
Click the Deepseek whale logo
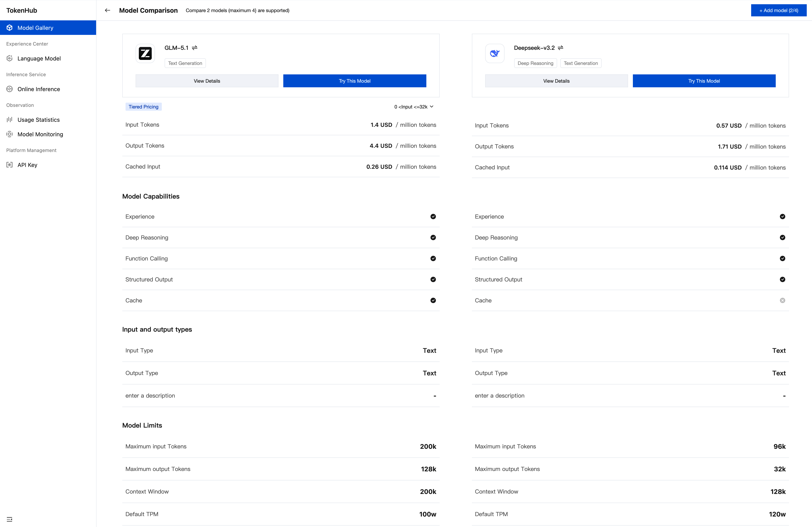495,54
